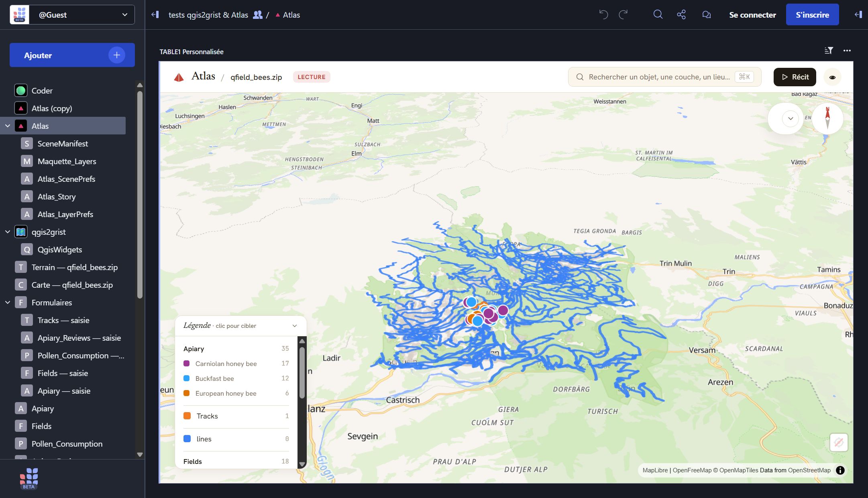Open Apiary_Reviews — saisie page
Image resolution: width=868 pixels, height=498 pixels.
79,338
